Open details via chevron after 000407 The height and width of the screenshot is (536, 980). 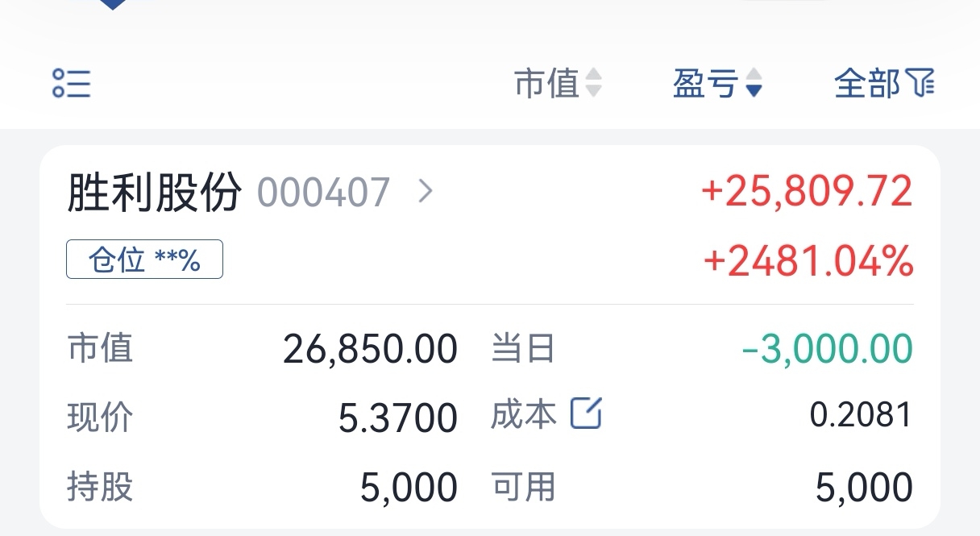click(x=426, y=192)
